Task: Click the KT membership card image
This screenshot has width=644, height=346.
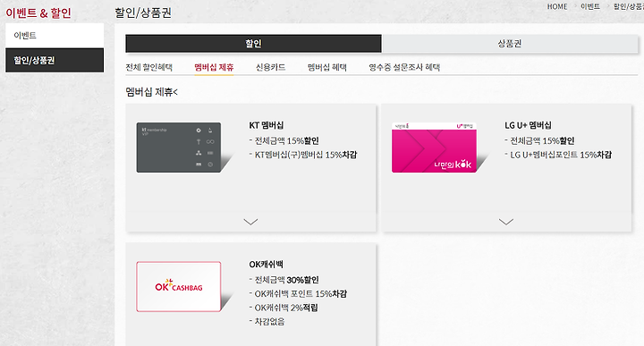Action: click(179, 148)
